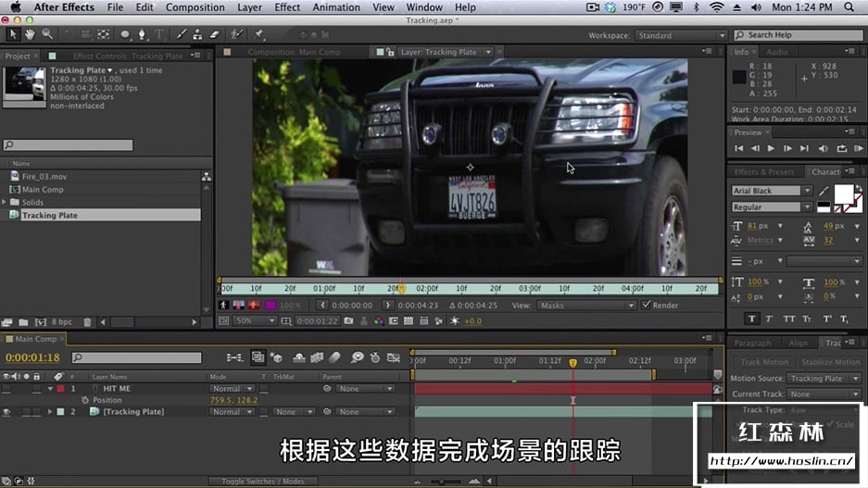Click the Stabilize Motion button

pyautogui.click(x=830, y=362)
